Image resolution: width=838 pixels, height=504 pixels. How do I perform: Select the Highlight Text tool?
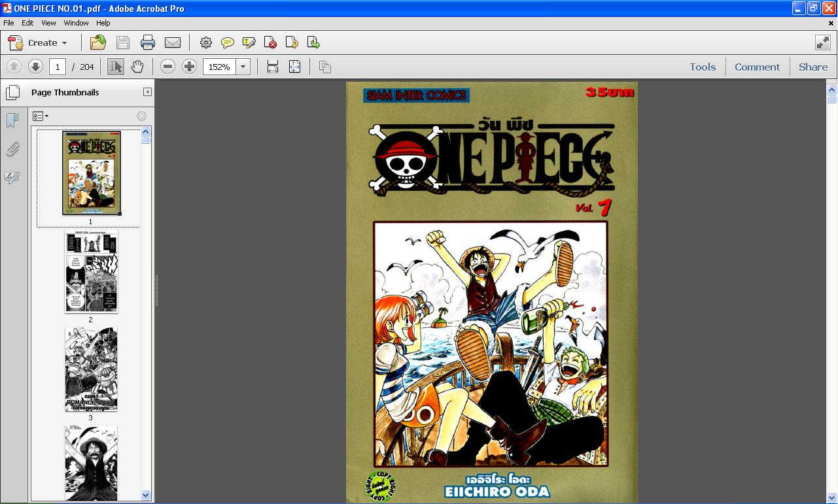point(249,42)
